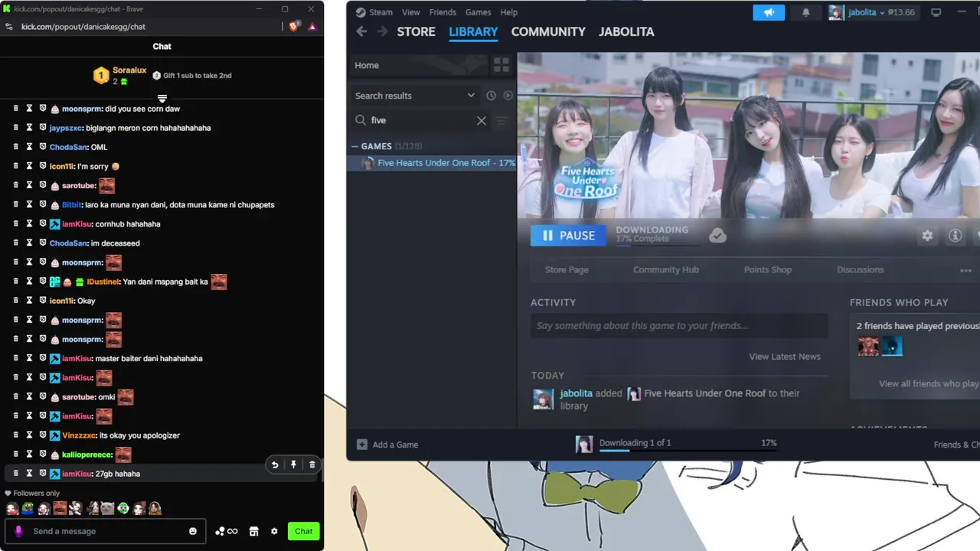Click more options ellipsis after Discussions
980x551 pixels.
click(965, 270)
